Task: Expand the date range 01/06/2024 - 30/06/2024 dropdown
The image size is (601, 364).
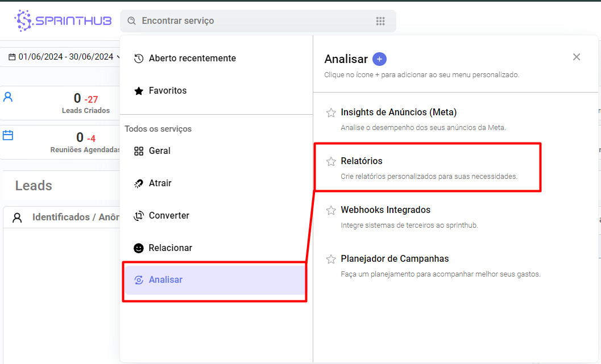Action: (64, 57)
